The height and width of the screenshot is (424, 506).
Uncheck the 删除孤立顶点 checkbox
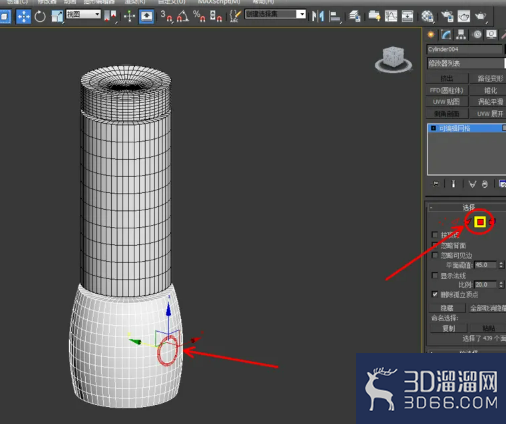click(435, 294)
